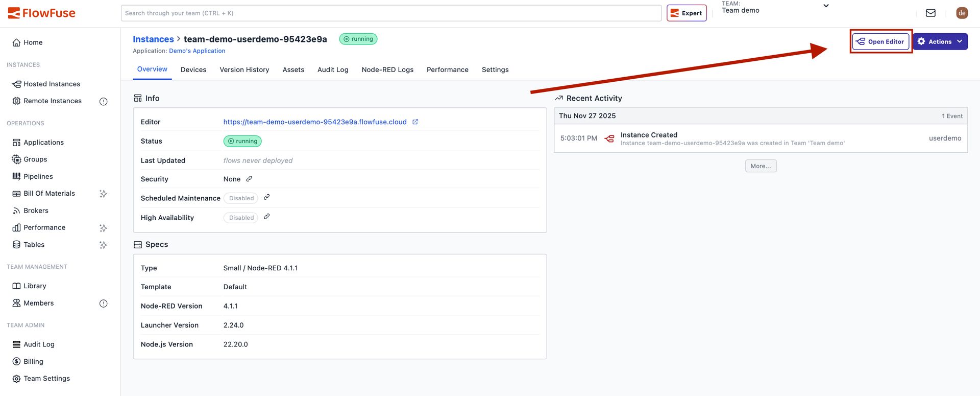The width and height of the screenshot is (980, 396).
Task: Switch to the Node-RED Logs tab
Action: coord(387,70)
